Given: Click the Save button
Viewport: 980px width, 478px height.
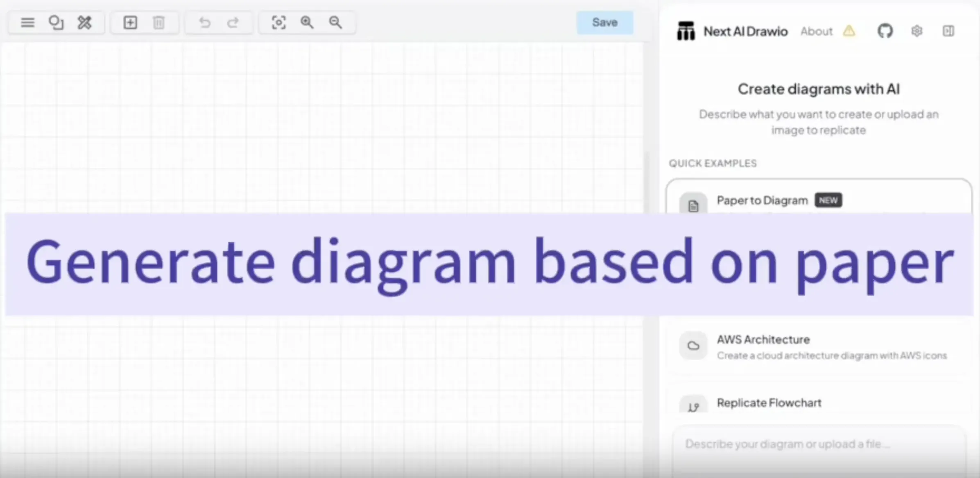Looking at the screenshot, I should click(604, 22).
